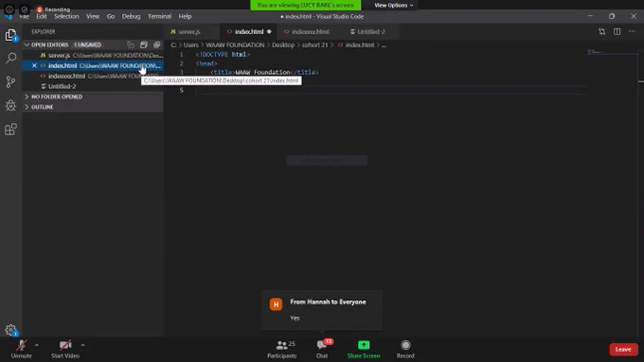Click the Desktop breadcrumb segment
Viewport: 644px width, 362px height.
pyautogui.click(x=283, y=45)
